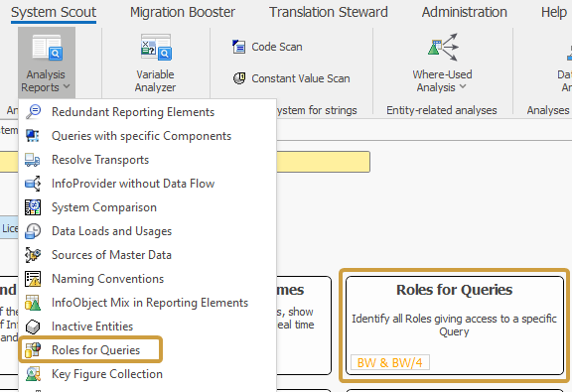572x392 pixels.
Task: Click the Naming Conventions warning icon
Action: 33,279
